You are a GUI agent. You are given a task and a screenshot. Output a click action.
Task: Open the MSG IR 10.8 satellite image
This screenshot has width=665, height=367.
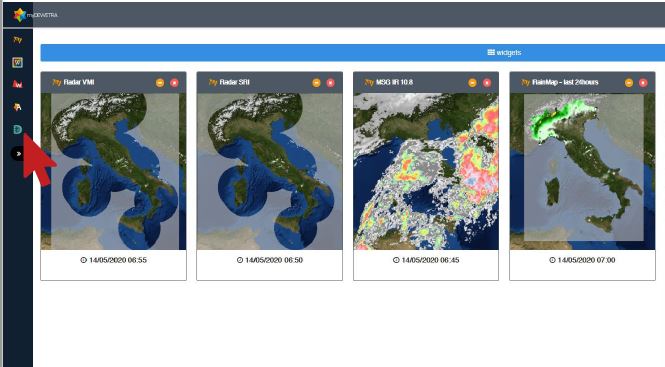coord(426,171)
